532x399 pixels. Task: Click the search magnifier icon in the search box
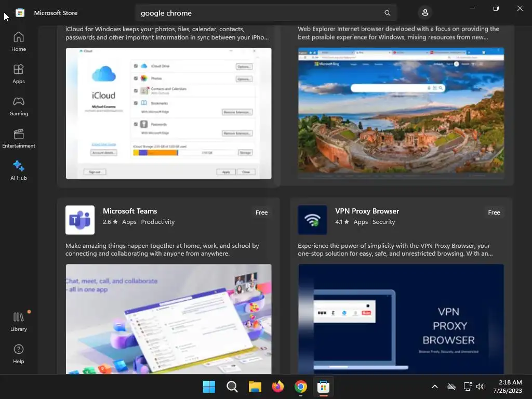click(387, 13)
